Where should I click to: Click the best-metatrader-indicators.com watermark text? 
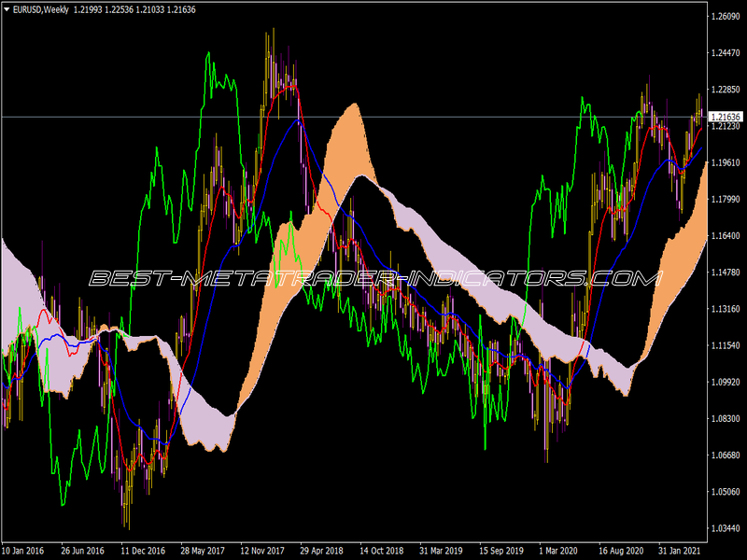click(375, 278)
